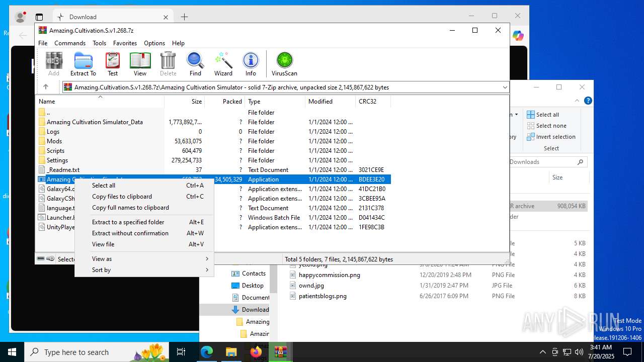Open the Copilot icon in browser
This screenshot has height=362, width=644.
518,36
